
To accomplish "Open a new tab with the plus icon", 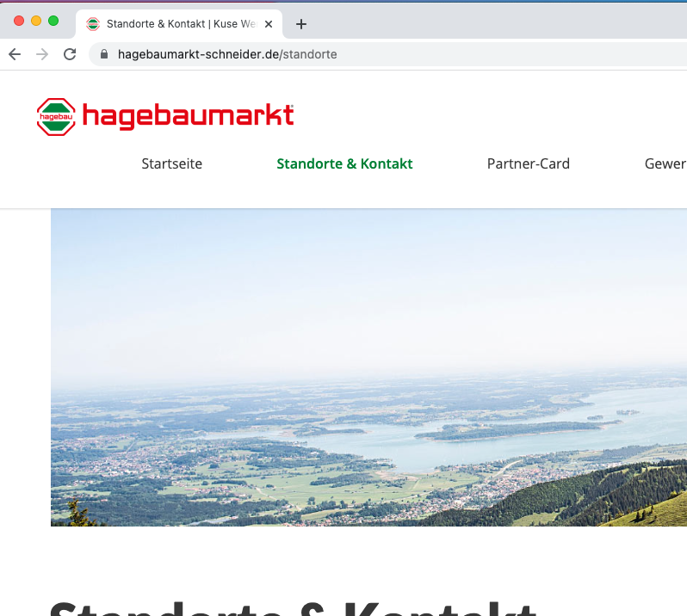I will (x=301, y=24).
